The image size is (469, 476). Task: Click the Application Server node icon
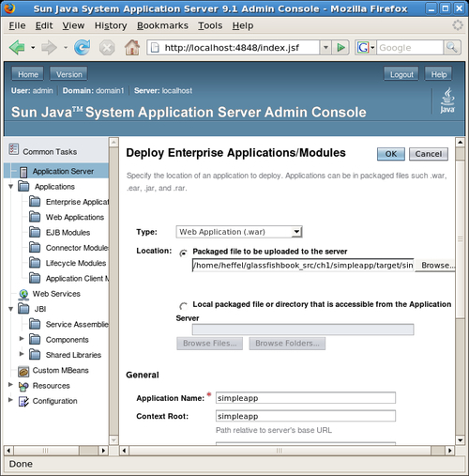[23, 172]
